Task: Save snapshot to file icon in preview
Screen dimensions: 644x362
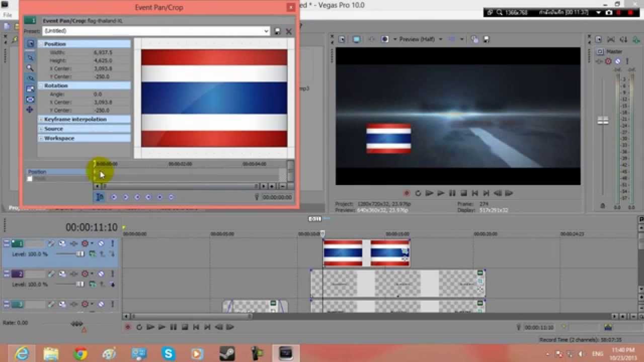Action: click(x=486, y=39)
